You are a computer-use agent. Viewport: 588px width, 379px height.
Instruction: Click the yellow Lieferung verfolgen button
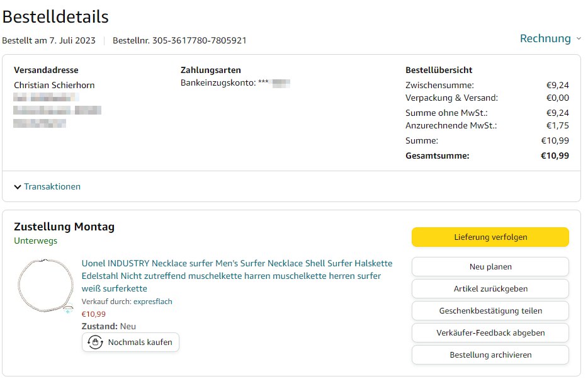pyautogui.click(x=490, y=237)
